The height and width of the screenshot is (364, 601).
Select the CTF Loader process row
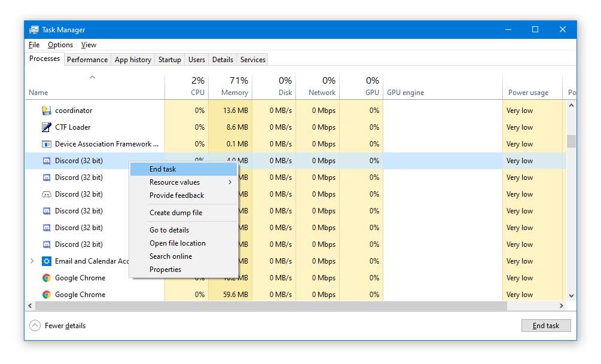coord(296,127)
